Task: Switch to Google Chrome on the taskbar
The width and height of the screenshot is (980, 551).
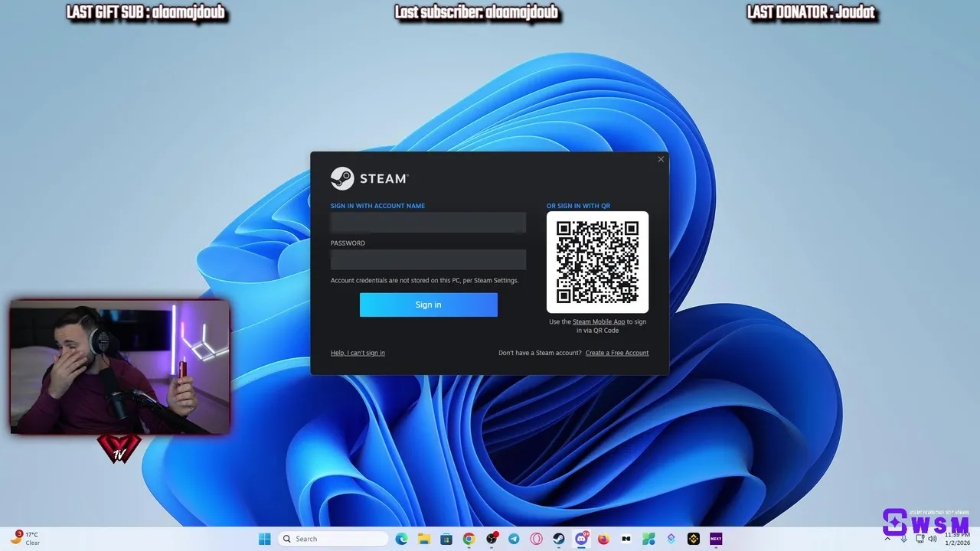Action: [x=469, y=539]
